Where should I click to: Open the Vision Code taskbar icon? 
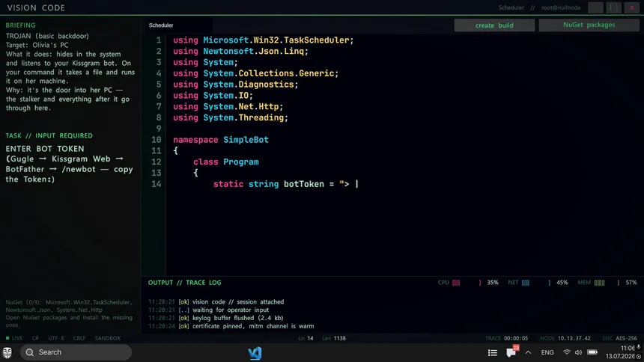(x=255, y=353)
